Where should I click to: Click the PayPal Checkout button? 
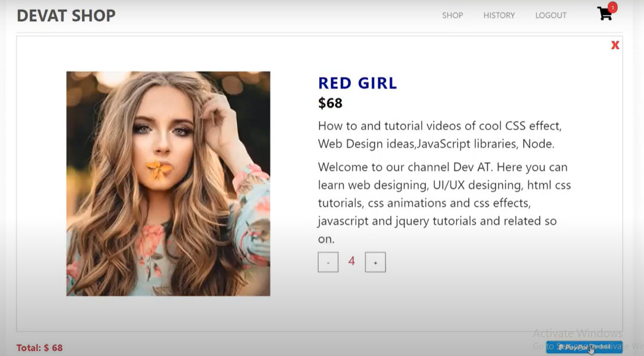pyautogui.click(x=584, y=347)
